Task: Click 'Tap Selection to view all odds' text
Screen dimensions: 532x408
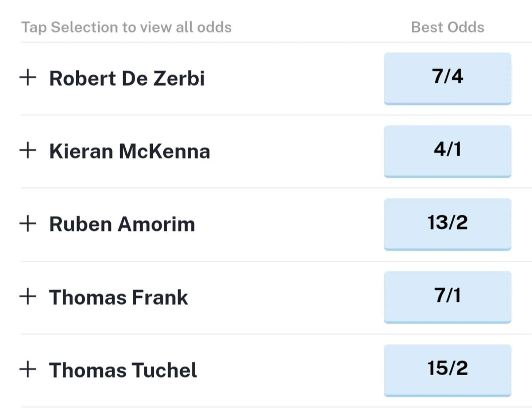Action: [126, 28]
